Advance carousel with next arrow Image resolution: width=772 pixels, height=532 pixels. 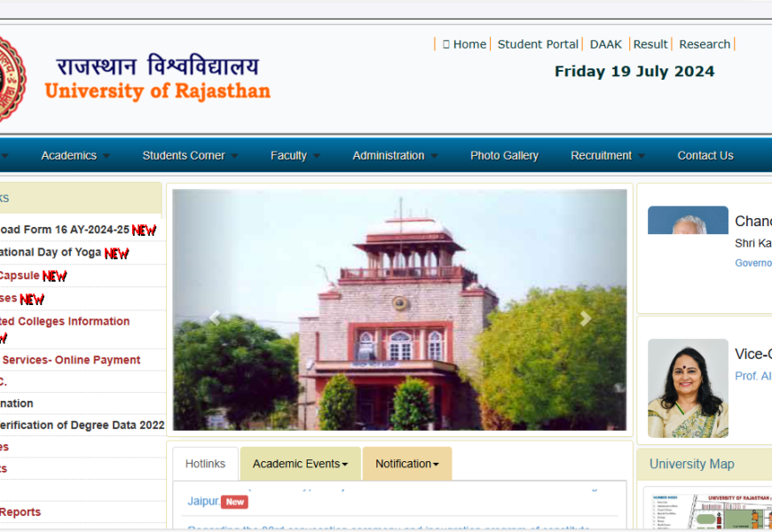(585, 318)
